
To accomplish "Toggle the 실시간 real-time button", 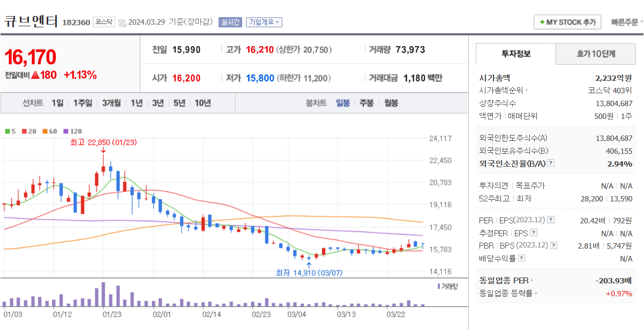I will [x=230, y=22].
